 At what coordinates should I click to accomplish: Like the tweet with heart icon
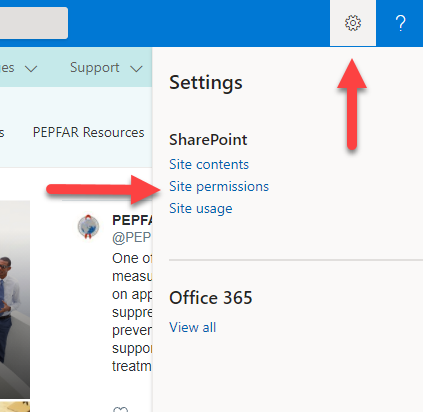click(x=120, y=409)
